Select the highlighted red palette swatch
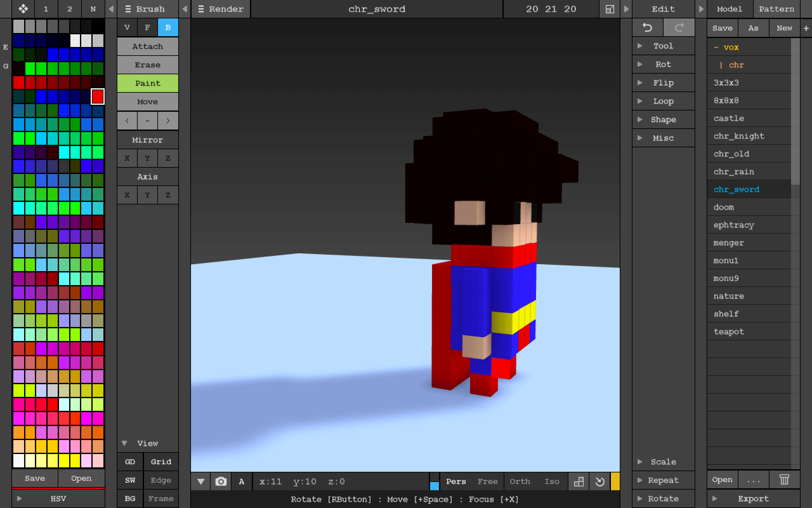Image resolution: width=812 pixels, height=508 pixels. click(98, 97)
